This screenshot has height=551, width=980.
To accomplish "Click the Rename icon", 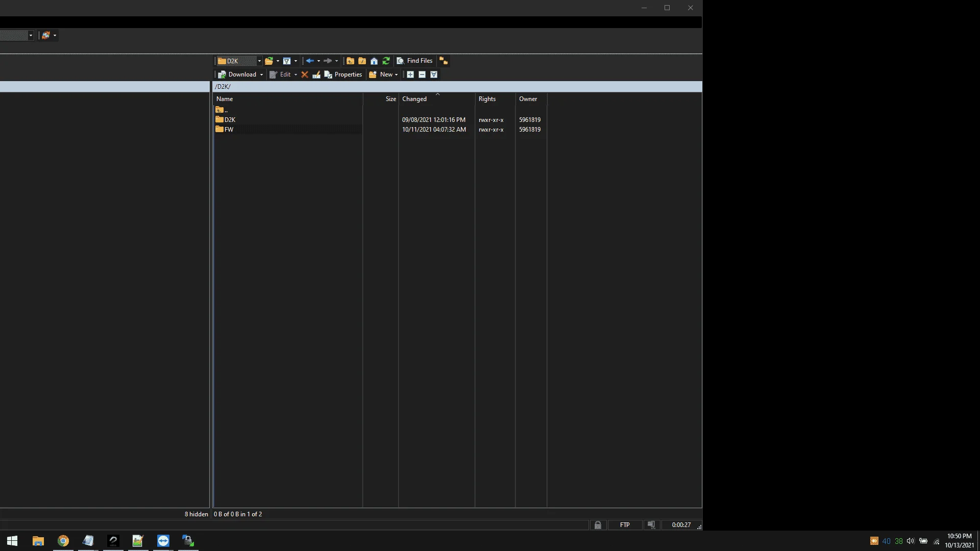I will coord(316,74).
